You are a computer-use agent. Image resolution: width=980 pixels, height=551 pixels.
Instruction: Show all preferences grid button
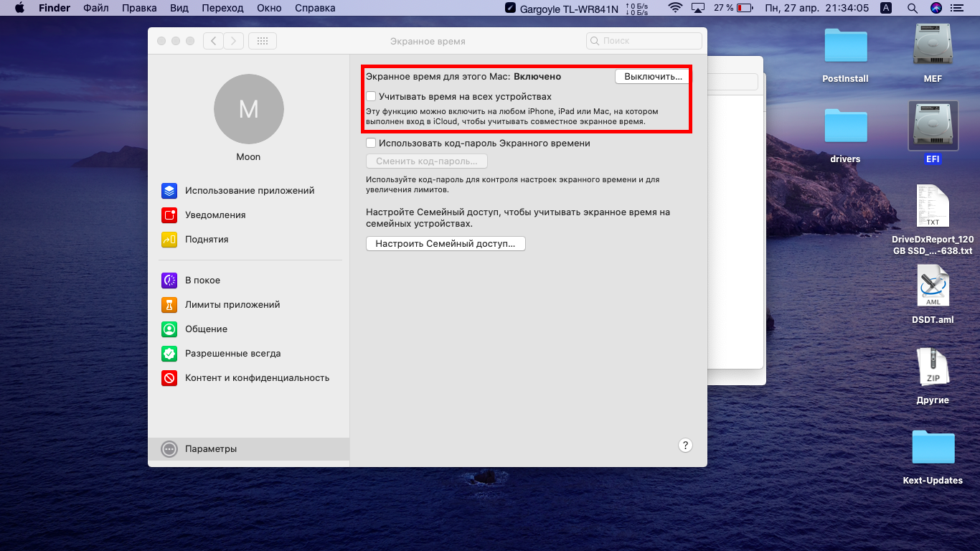coord(263,41)
